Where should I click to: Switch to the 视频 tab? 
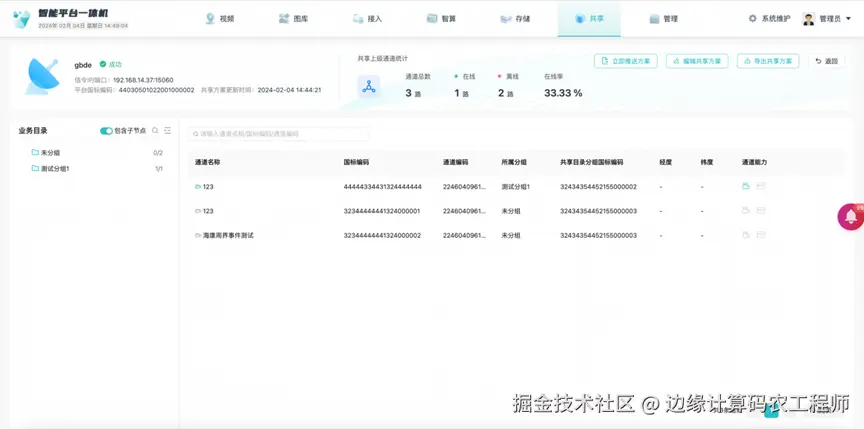coord(219,19)
